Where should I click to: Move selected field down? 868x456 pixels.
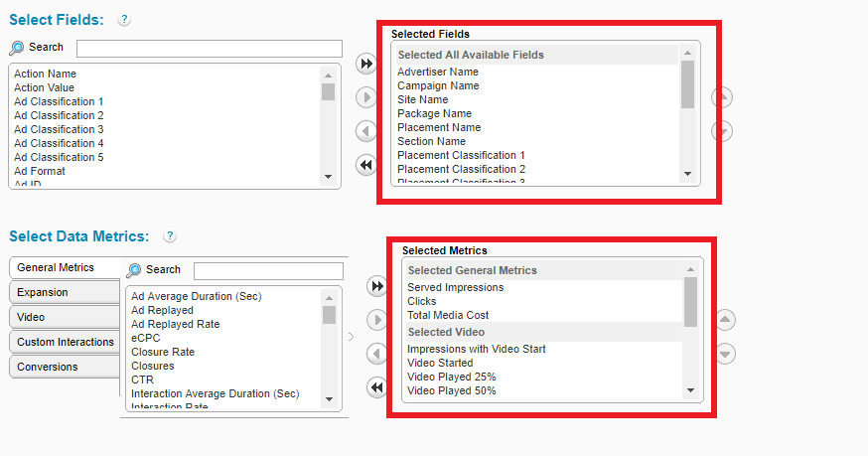(722, 131)
